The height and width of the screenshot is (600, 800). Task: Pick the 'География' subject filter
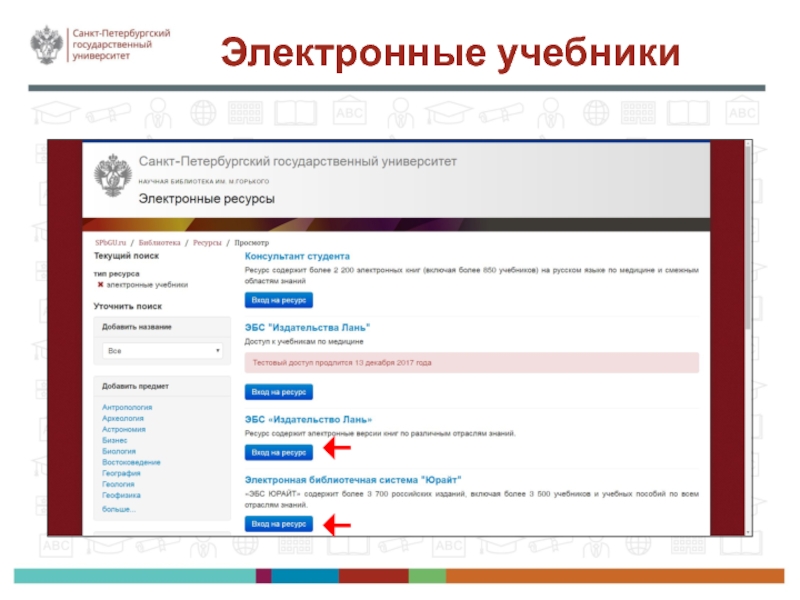point(121,473)
